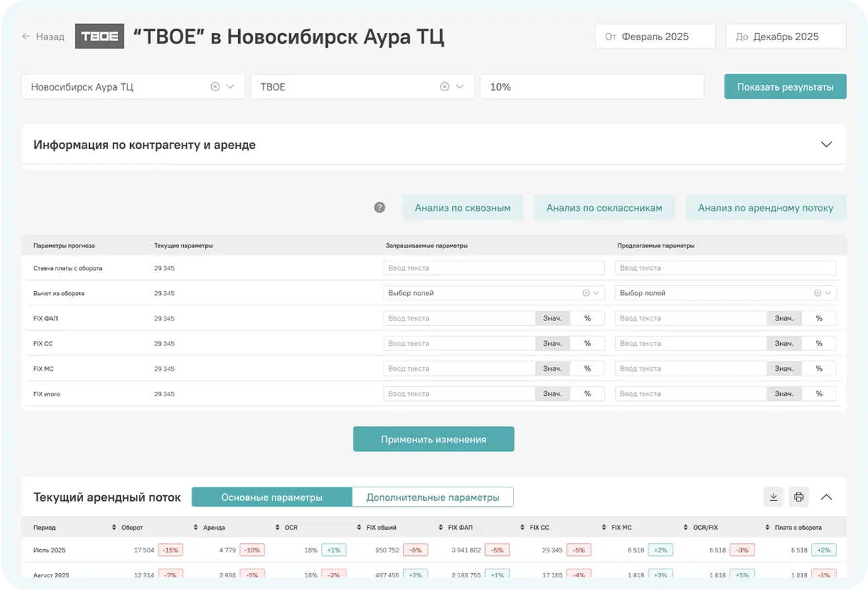The image size is (868, 590).
Task: Sort table by Оборот column
Action: pyautogui.click(x=115, y=528)
